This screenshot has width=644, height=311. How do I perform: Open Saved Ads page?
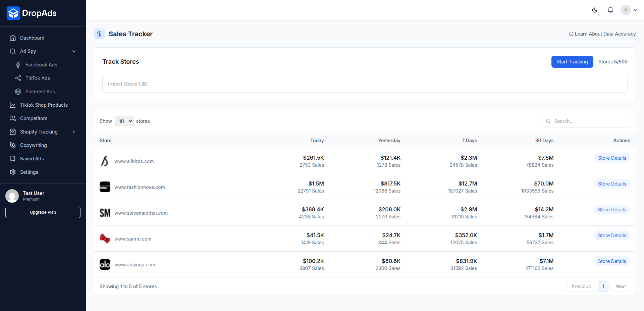[32, 159]
